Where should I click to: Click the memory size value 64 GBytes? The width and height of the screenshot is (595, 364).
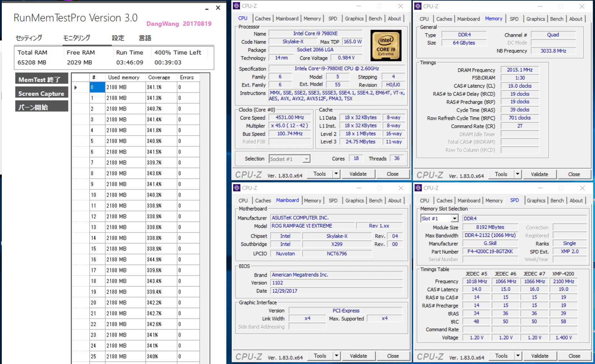464,43
